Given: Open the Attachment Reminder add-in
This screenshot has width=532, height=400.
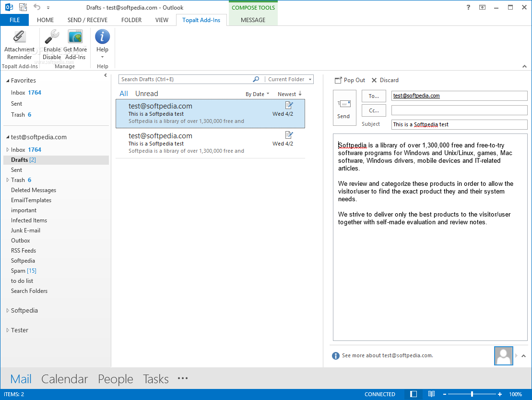Looking at the screenshot, I should 19,45.
